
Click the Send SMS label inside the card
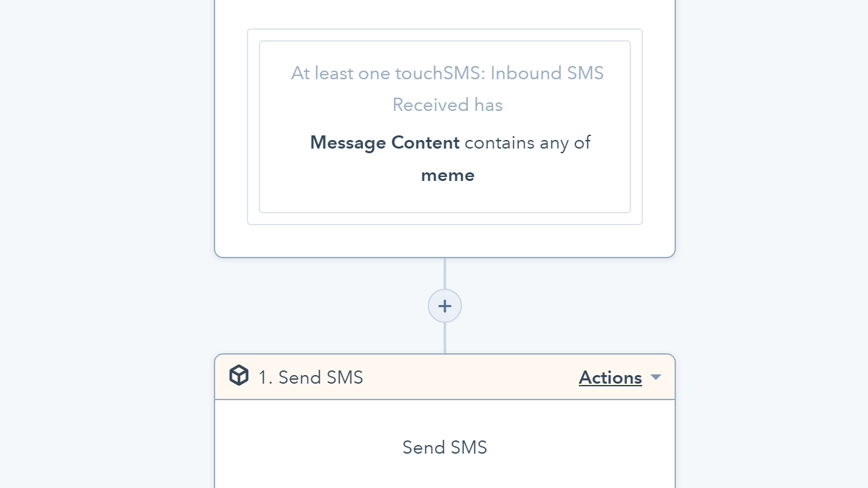click(444, 447)
